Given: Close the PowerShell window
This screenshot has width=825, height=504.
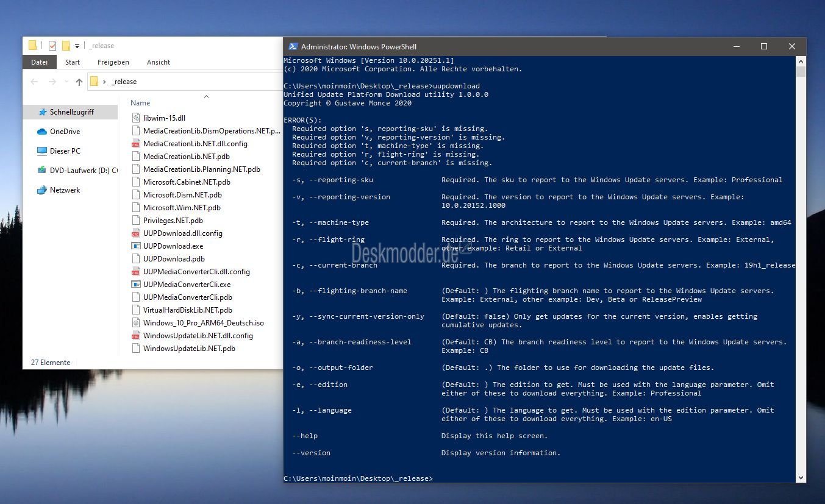Looking at the screenshot, I should pyautogui.click(x=792, y=46).
